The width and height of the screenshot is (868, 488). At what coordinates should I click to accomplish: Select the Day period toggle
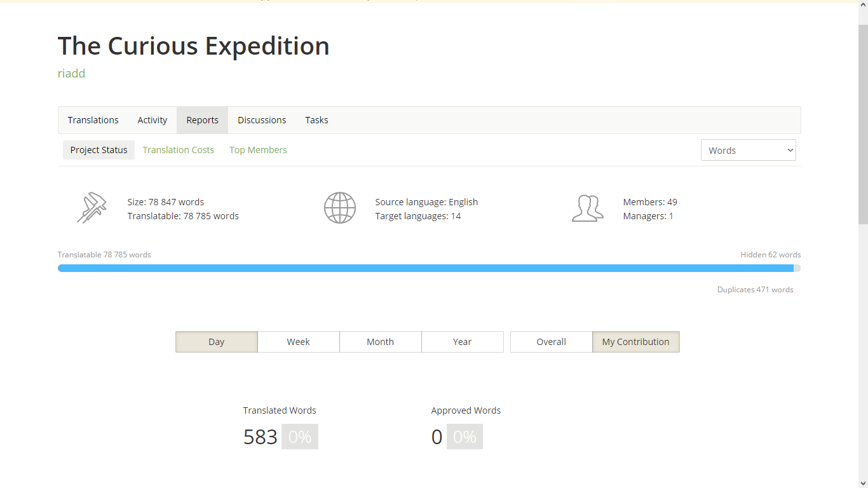tap(217, 342)
